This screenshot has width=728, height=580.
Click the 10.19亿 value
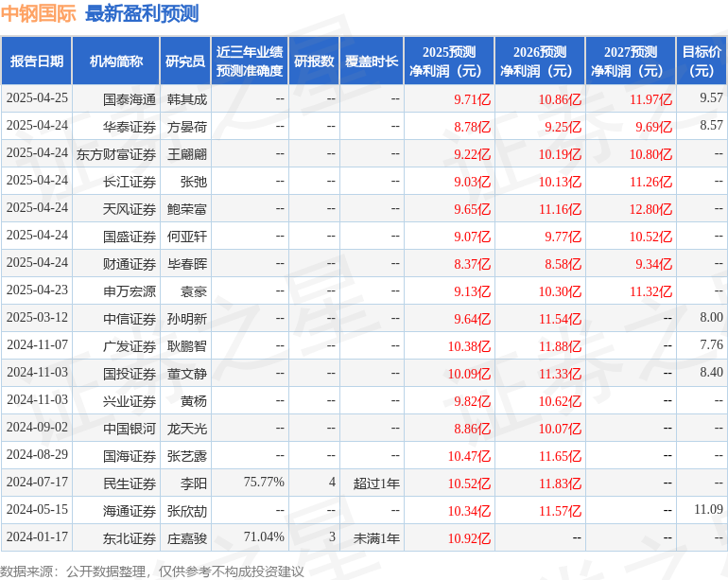[560, 154]
